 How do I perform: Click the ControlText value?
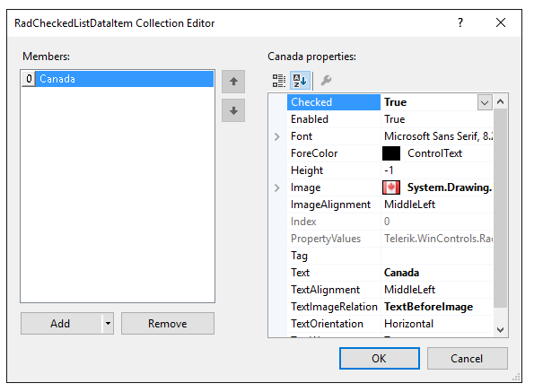coord(435,153)
